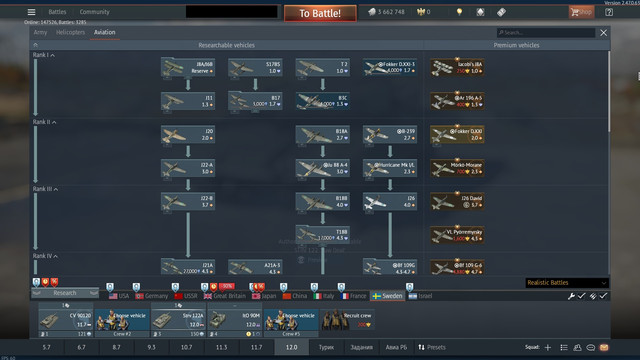The width and height of the screenshot is (640, 360).
Task: Select the 5.7 preset tab
Action: (47, 347)
